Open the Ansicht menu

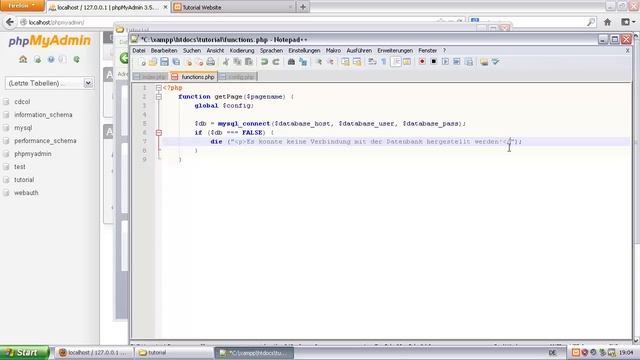(x=215, y=51)
